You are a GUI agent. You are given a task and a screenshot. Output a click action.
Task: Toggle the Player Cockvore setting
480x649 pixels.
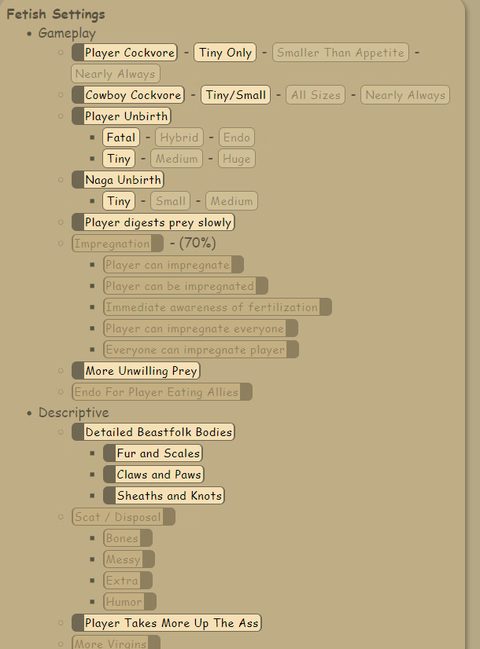125,53
